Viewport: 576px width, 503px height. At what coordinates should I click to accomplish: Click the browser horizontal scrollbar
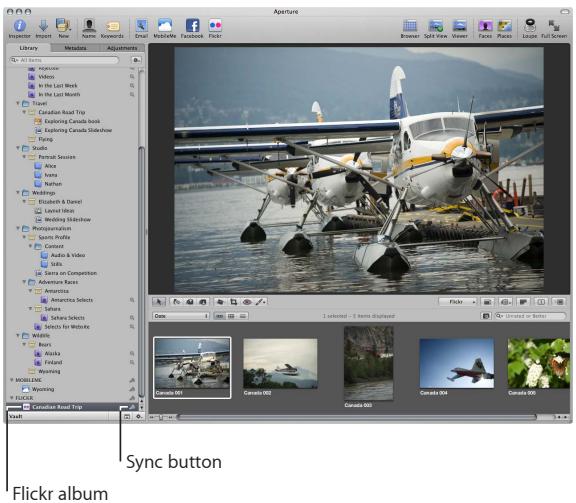click(356, 417)
